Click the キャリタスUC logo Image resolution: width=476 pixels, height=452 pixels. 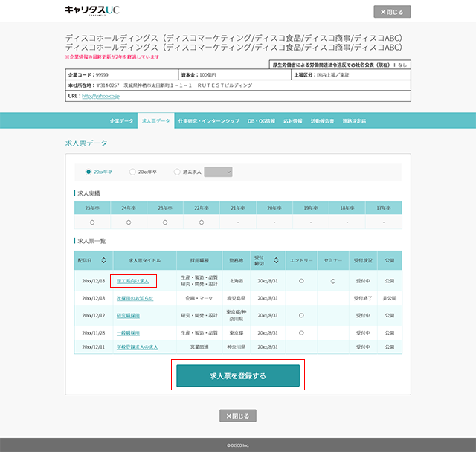pos(92,10)
